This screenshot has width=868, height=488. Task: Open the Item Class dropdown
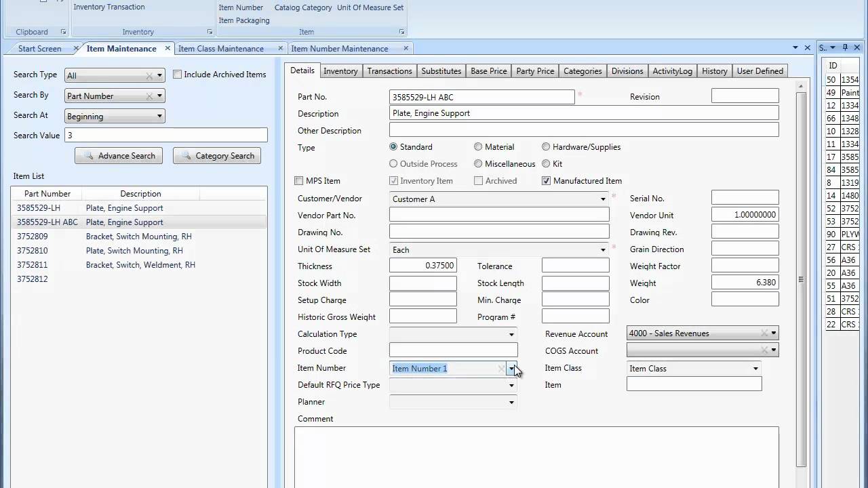[755, 369]
